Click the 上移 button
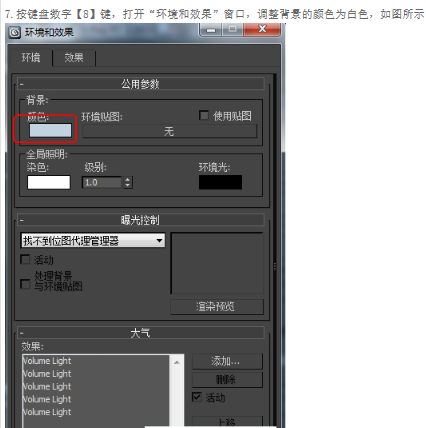 click(227, 422)
